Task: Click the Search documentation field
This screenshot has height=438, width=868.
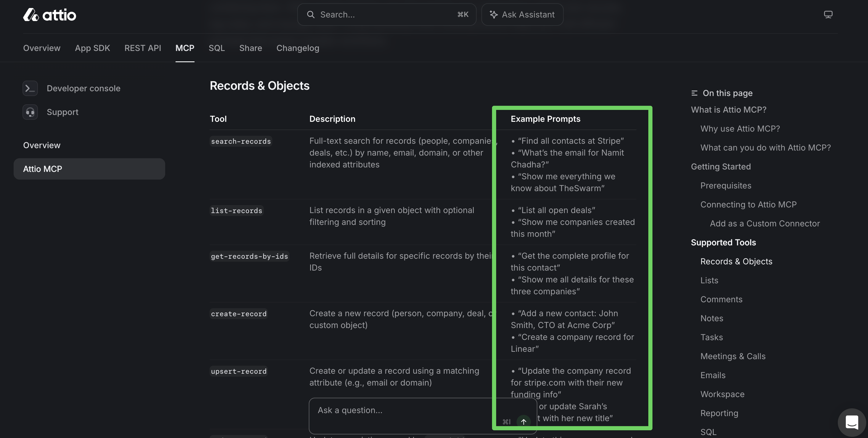Action: [x=387, y=15]
